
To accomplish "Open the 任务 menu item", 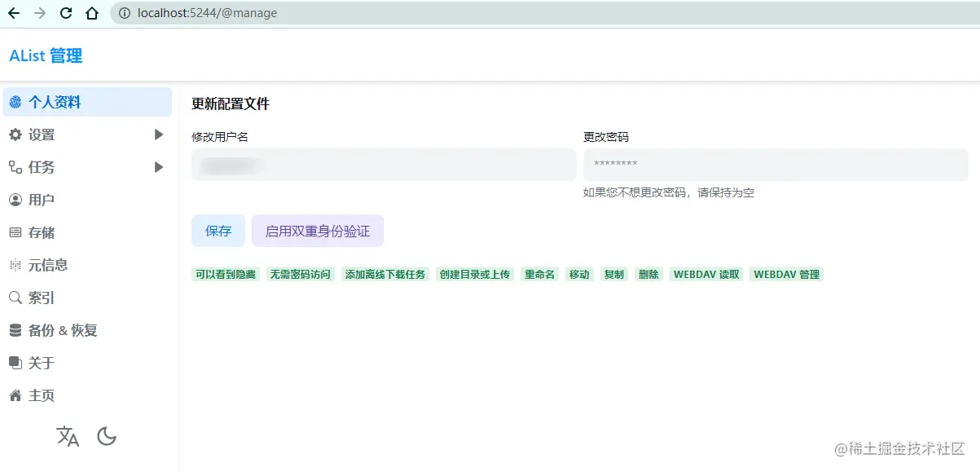I will pos(87,167).
